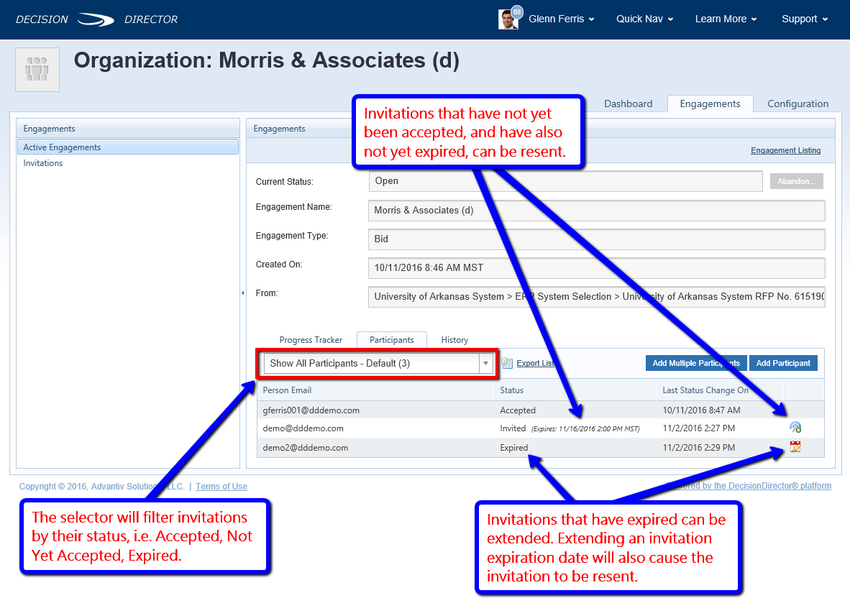
Task: Select demo@dddemo.com email cell
Action: click(x=303, y=428)
